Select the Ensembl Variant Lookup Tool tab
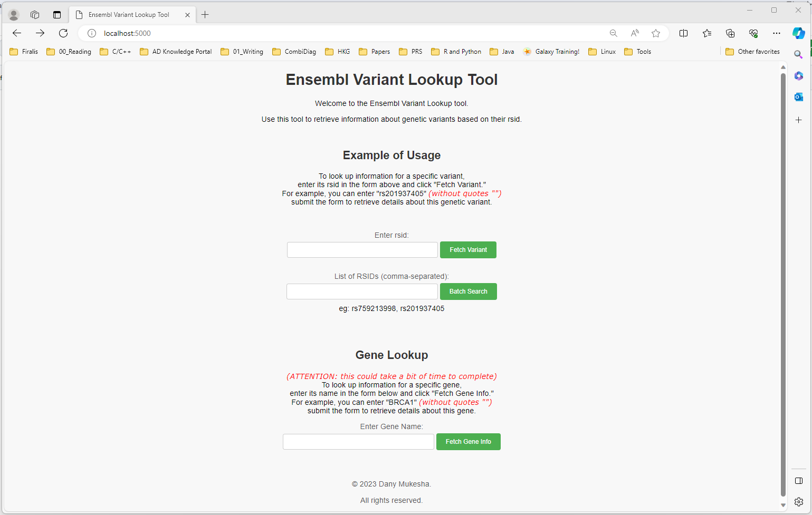This screenshot has height=515, width=812. (x=127, y=14)
